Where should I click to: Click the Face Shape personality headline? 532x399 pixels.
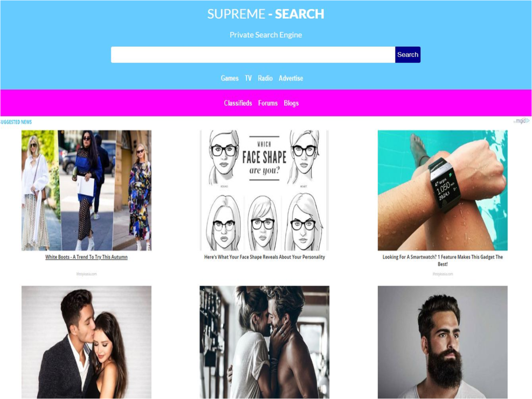coord(264,257)
